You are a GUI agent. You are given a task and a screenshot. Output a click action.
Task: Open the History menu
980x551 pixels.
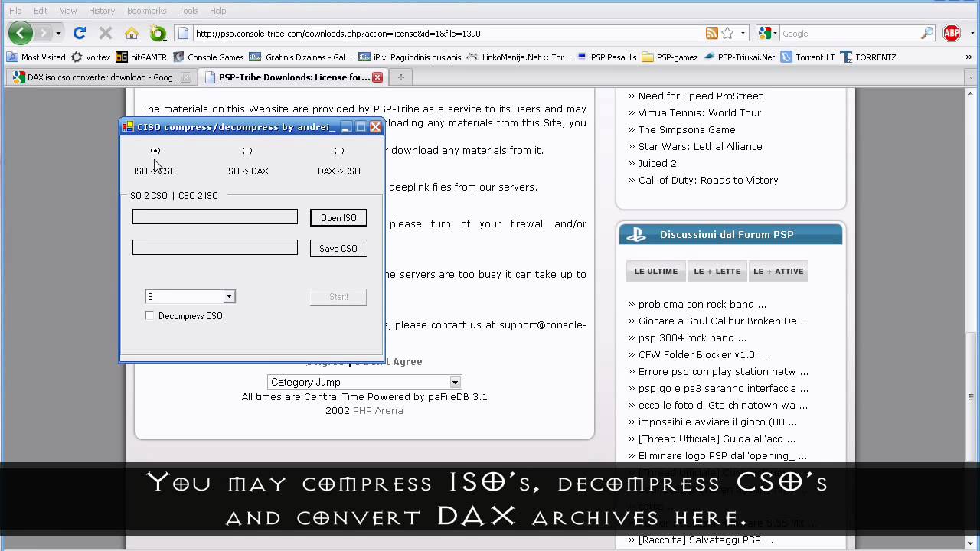click(102, 11)
